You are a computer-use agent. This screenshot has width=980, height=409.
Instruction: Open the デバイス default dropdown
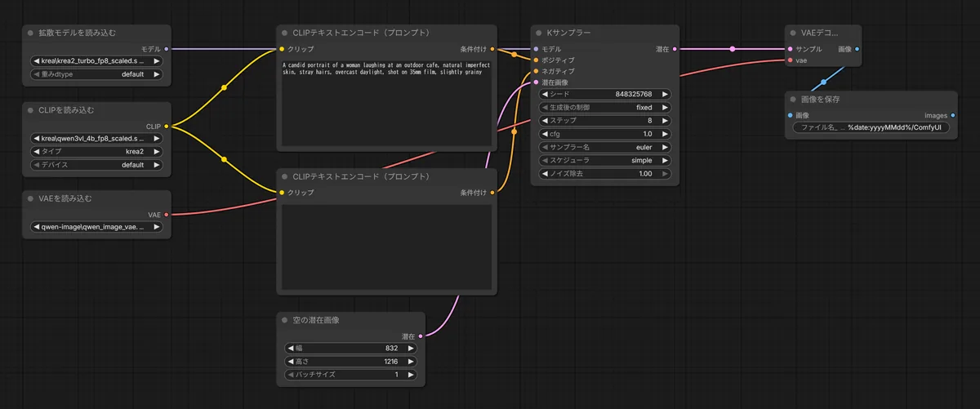point(96,165)
